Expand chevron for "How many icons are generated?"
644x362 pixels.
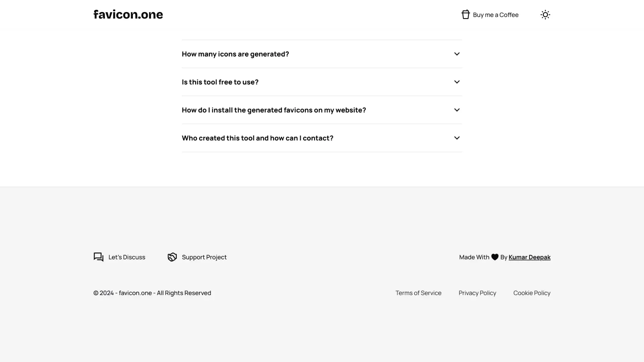457,54
